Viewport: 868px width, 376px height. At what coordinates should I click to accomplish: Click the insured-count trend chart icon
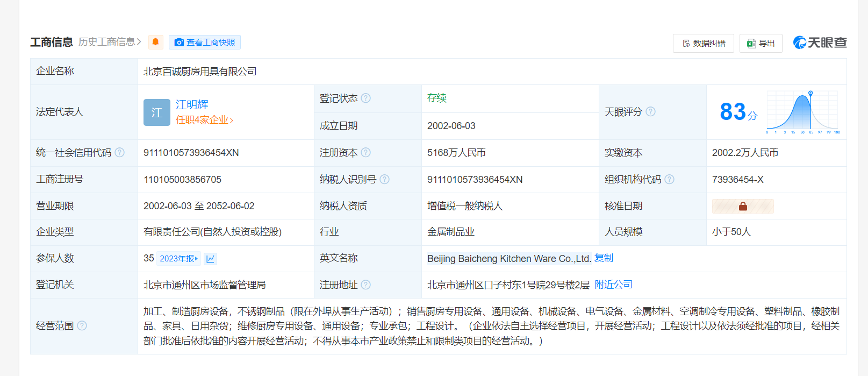(210, 259)
